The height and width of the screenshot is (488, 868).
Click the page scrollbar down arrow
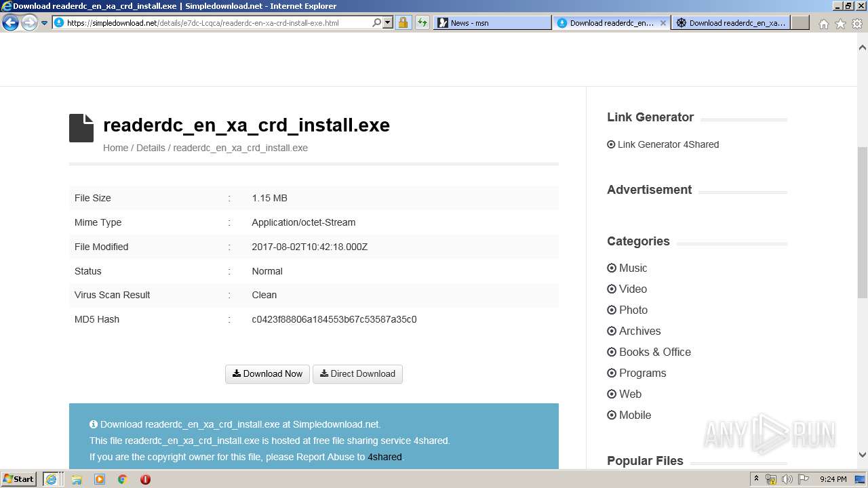pos(863,455)
